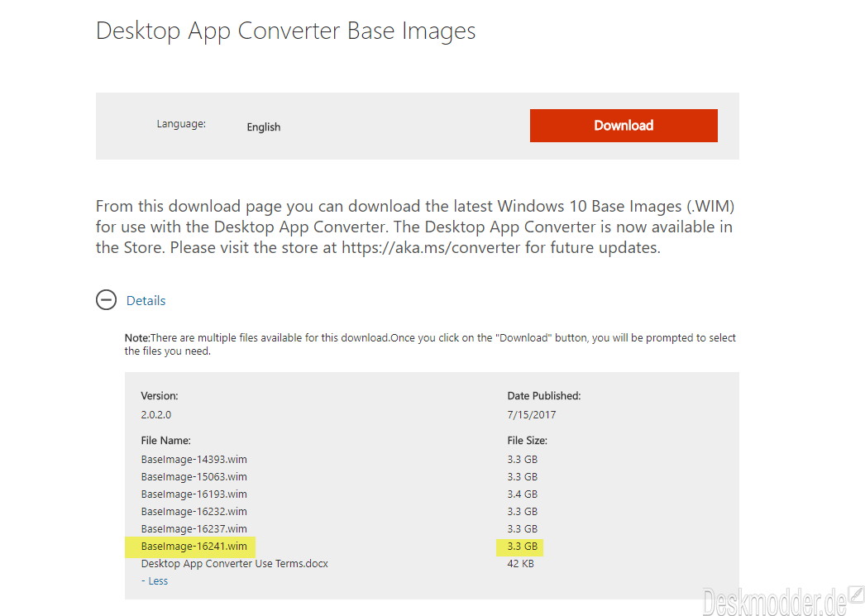Select Desktop App Converter Use Terms.docx
Screen dimensions: 865x616
coord(235,564)
